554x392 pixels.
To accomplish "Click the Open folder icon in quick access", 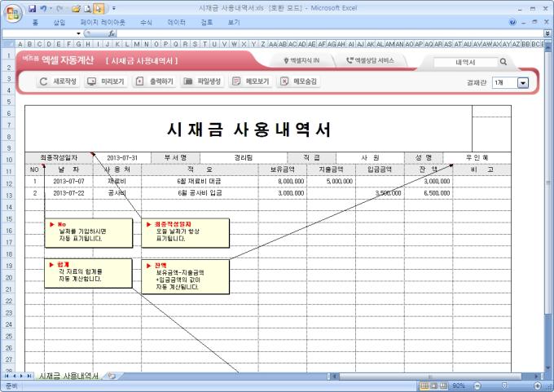I will tap(76, 8).
